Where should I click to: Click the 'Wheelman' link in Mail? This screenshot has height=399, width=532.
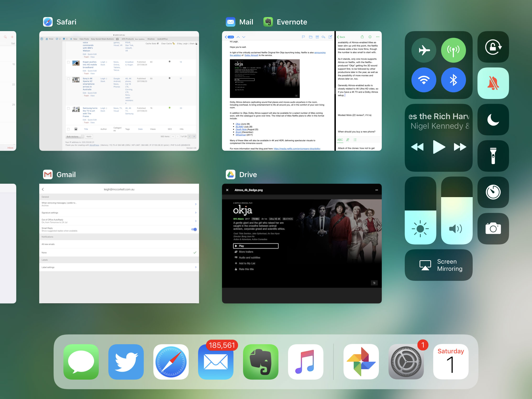click(241, 135)
